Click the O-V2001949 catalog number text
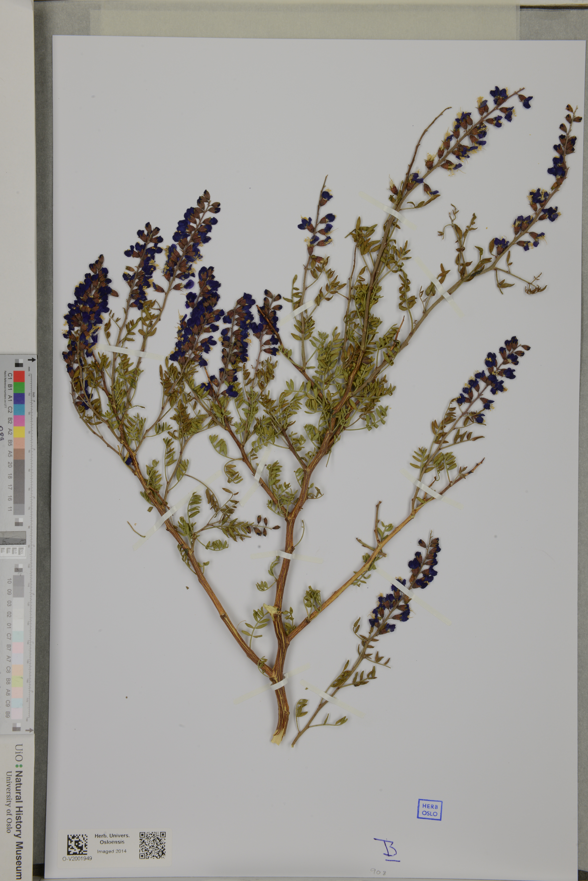 click(x=77, y=858)
